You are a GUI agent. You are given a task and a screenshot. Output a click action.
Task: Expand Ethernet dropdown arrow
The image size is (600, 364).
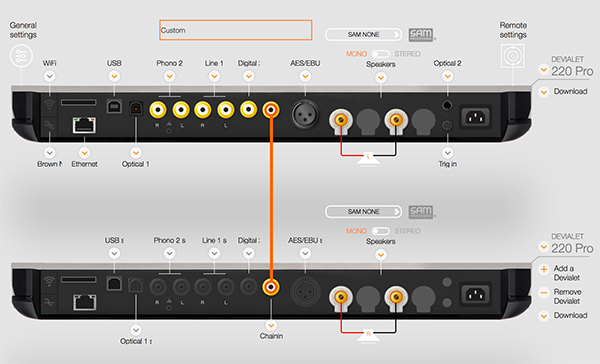[x=84, y=153]
